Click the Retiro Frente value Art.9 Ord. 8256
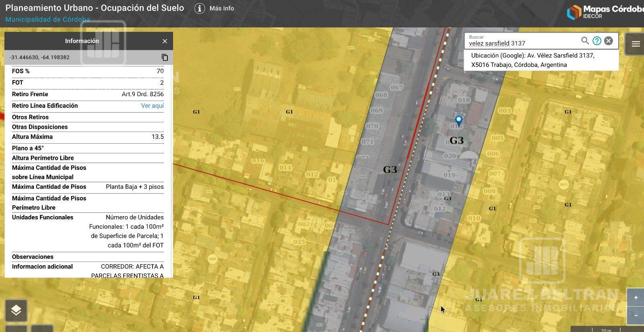644x332 pixels. (142, 94)
